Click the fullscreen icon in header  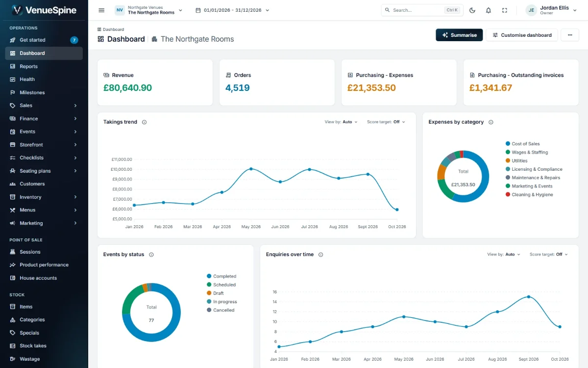pyautogui.click(x=505, y=10)
